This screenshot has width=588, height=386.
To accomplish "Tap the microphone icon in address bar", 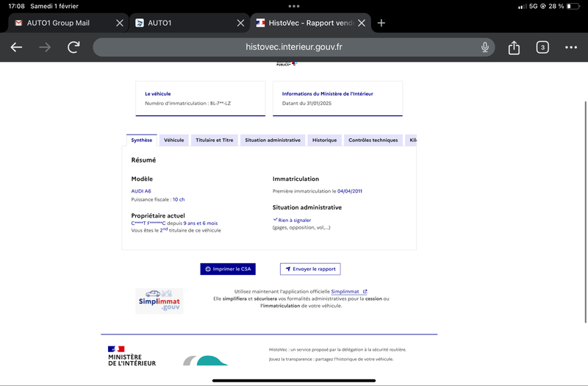I will point(485,47).
